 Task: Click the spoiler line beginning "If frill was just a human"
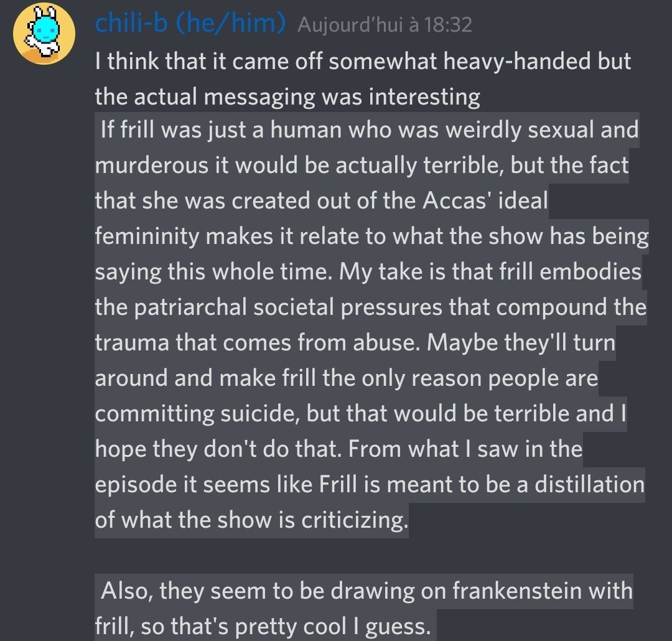370,130
